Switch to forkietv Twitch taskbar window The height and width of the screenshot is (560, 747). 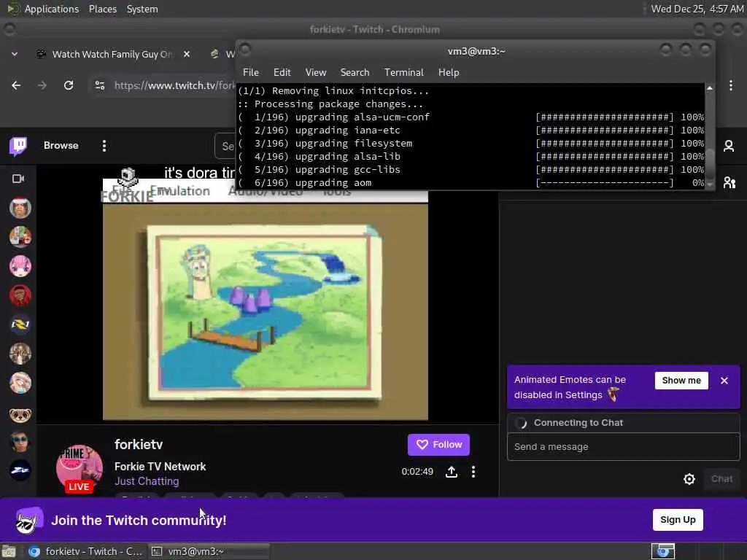tap(86, 551)
